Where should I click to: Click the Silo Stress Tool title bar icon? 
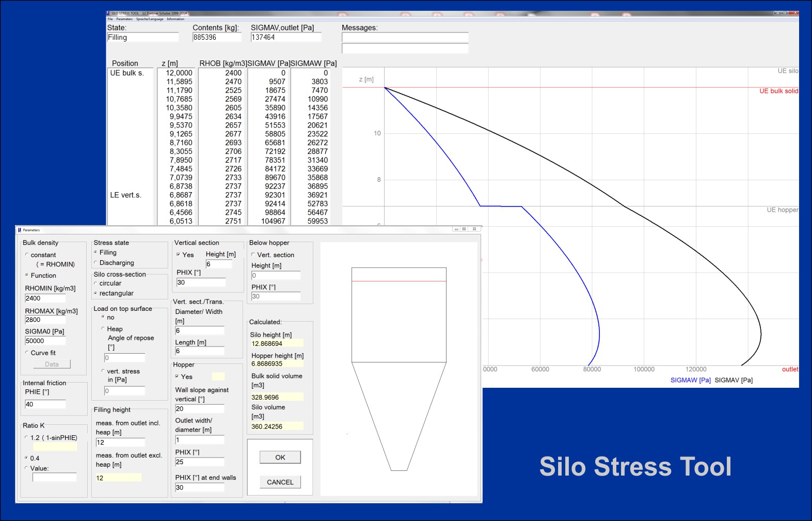[x=108, y=13]
